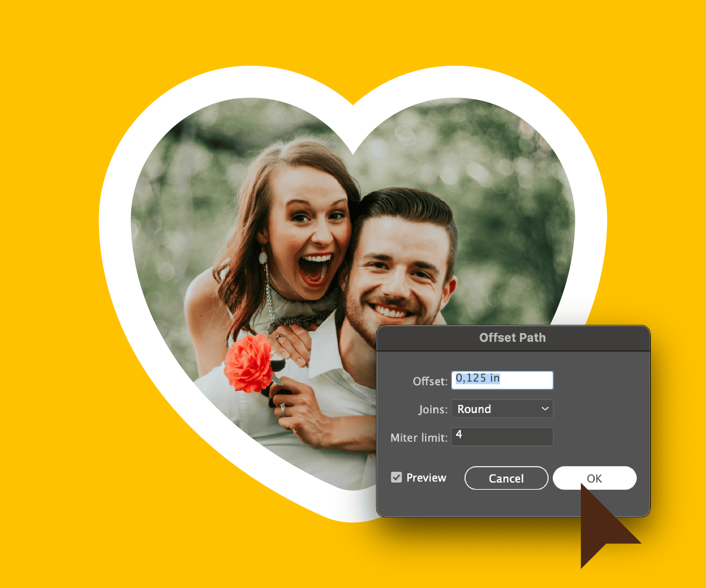Click the chevron arrow in the Joins dropdown

(x=545, y=408)
